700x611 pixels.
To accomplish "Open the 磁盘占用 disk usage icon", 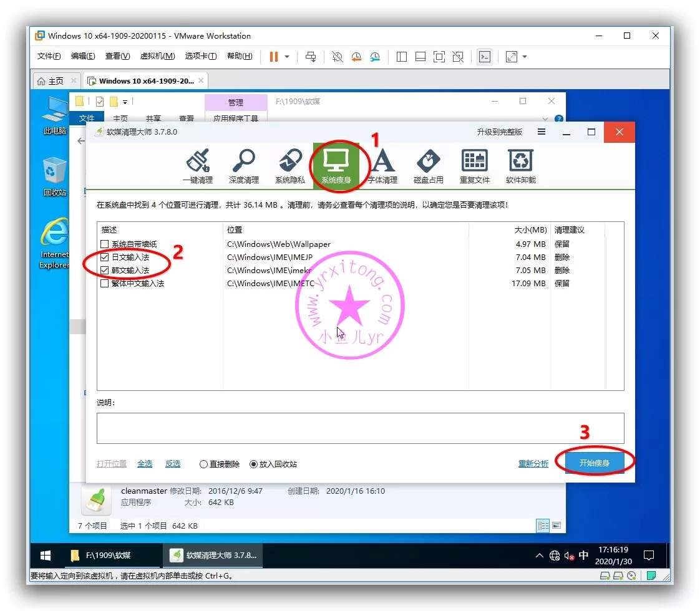I will pyautogui.click(x=428, y=166).
